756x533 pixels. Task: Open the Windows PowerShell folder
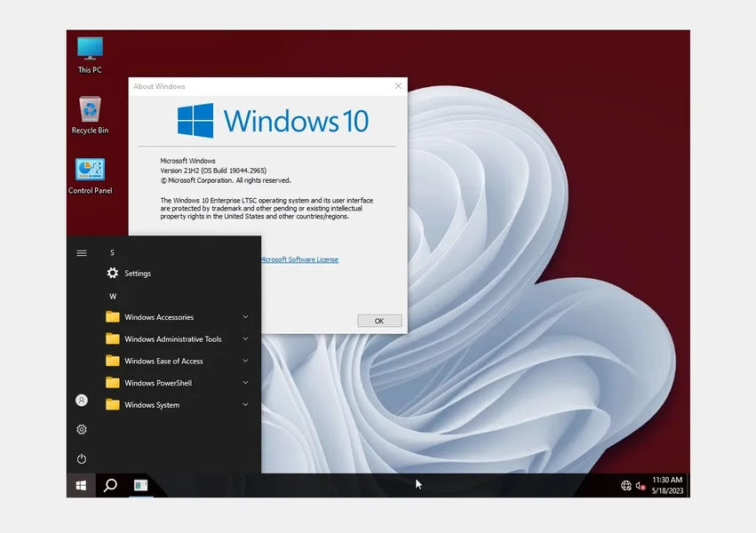[x=179, y=383]
